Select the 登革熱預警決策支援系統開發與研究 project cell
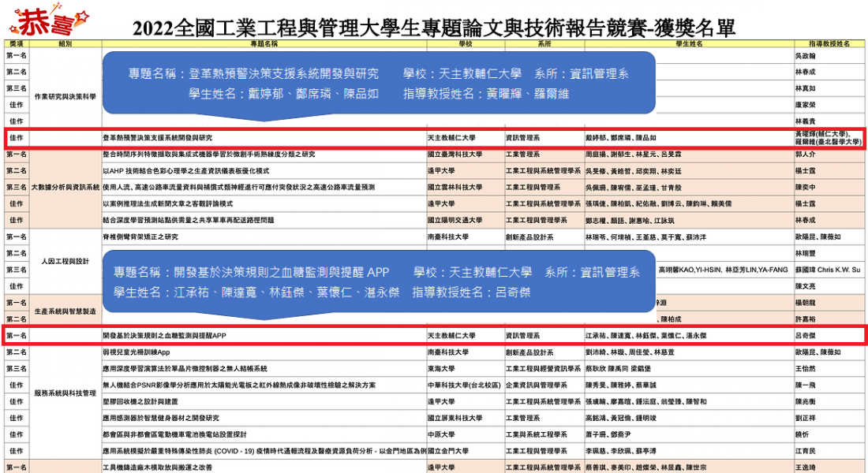 158,138
